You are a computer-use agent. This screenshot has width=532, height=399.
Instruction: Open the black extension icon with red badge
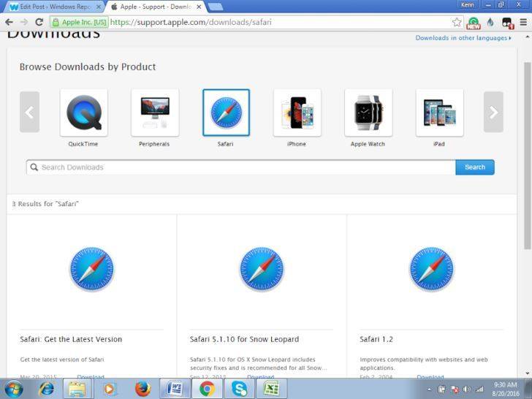point(508,23)
